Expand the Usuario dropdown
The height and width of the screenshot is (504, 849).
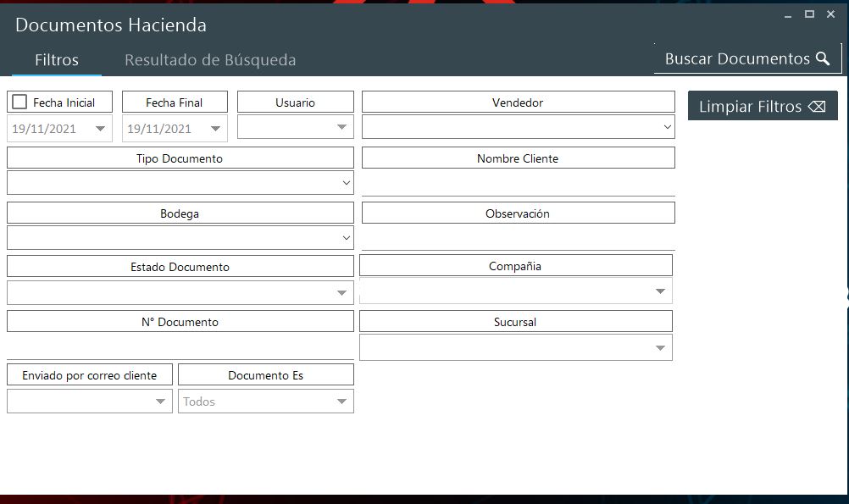pos(341,127)
